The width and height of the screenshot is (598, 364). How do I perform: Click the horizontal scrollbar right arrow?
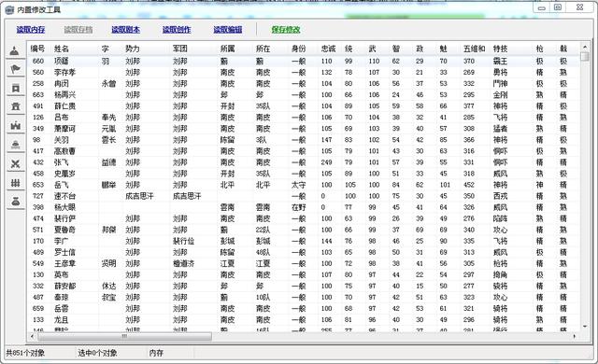click(575, 336)
